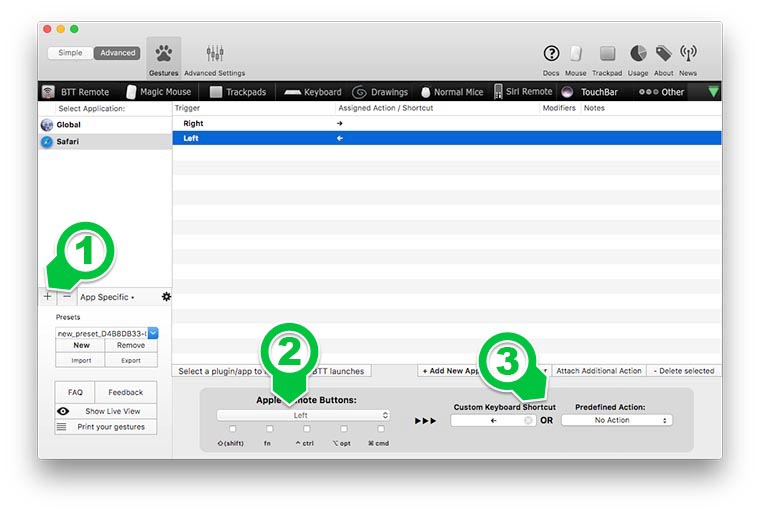Enable the cmd modifier checkbox
Viewport: 760px width, 513px height.
point(381,429)
